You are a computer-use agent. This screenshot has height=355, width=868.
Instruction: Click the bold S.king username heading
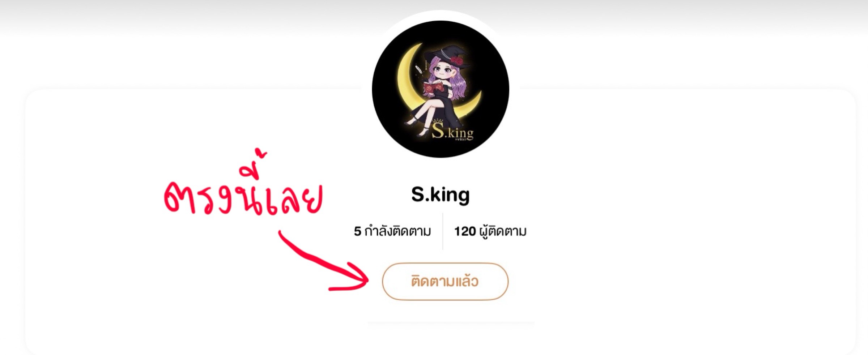click(440, 195)
